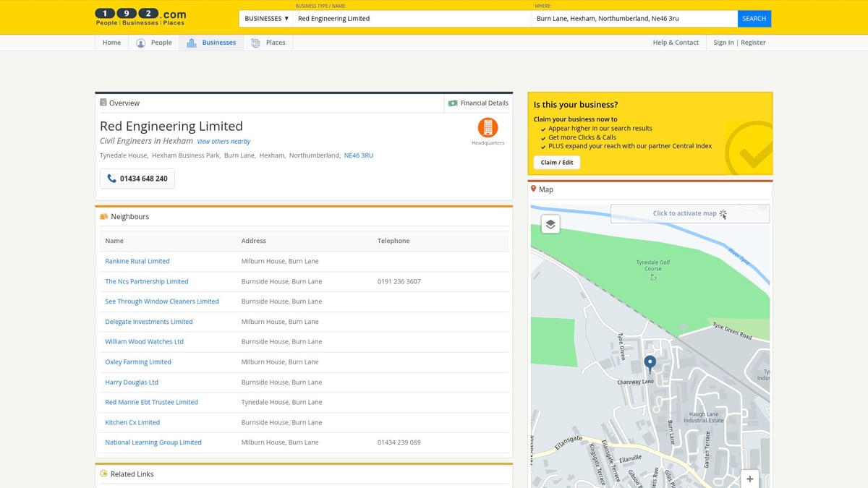Open Rankine Rural Limited neighbour link
The image size is (868, 488).
point(137,261)
